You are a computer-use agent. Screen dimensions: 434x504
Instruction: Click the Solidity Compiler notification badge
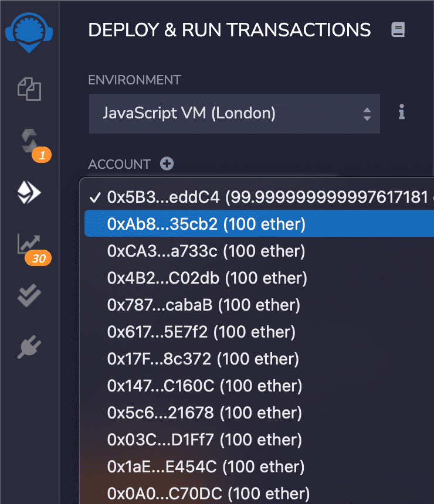click(42, 155)
